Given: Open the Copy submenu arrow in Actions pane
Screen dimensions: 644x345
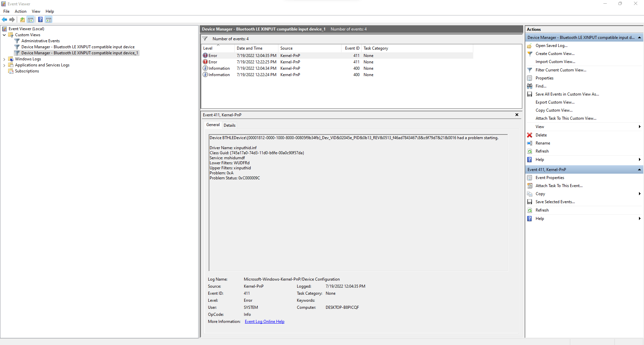Looking at the screenshot, I should tap(640, 194).
